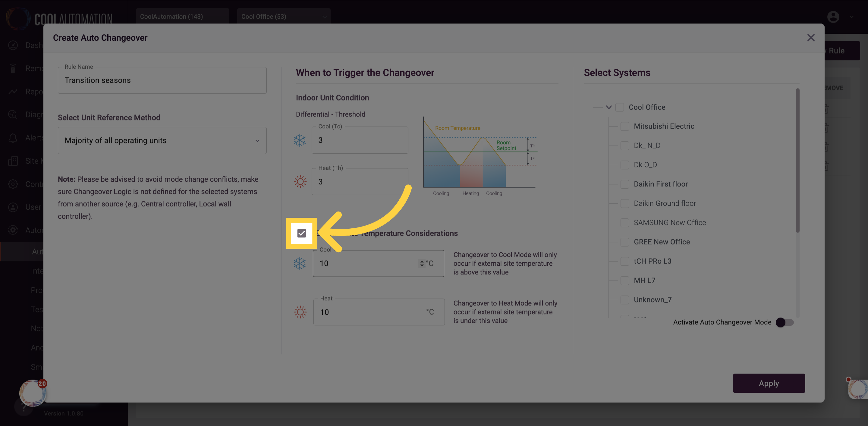Click the external Cool temperature field
Image resolution: width=868 pixels, height=426 pixels.
coord(378,263)
